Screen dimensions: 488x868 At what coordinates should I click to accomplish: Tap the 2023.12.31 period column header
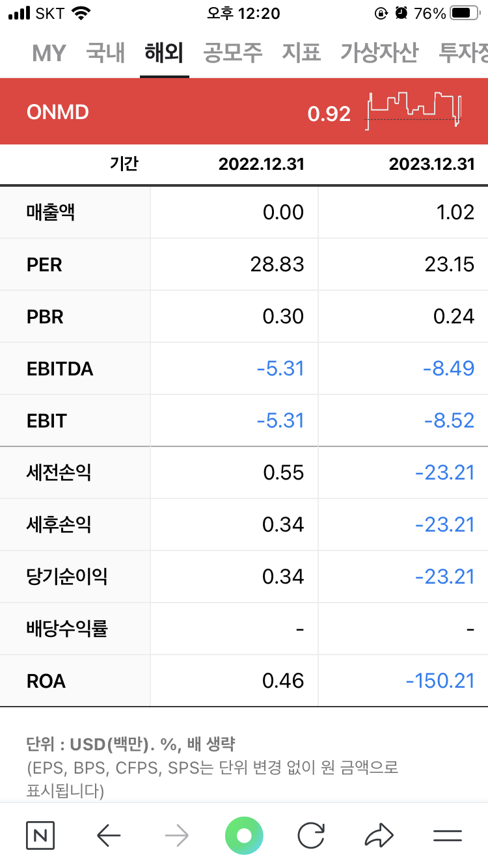point(431,164)
